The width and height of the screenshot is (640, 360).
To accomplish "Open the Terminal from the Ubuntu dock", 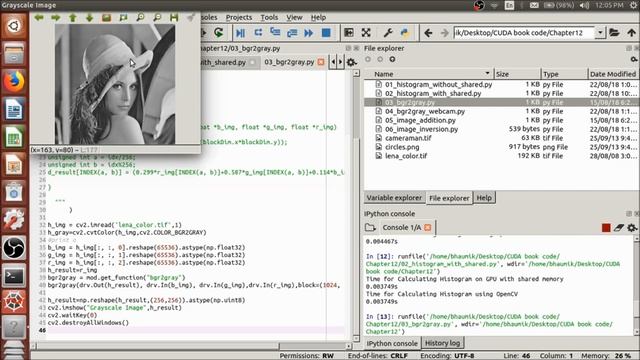I will tap(14, 276).
